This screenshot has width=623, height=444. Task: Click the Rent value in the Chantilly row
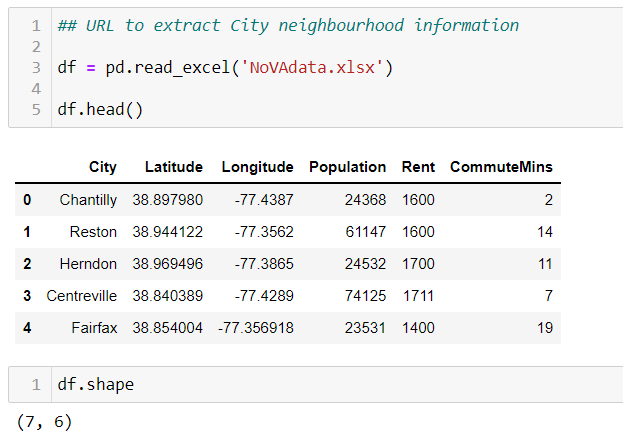click(418, 200)
